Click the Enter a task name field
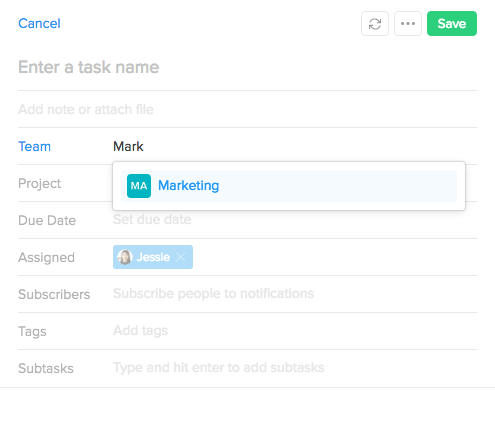The width and height of the screenshot is (495, 431). point(247,67)
